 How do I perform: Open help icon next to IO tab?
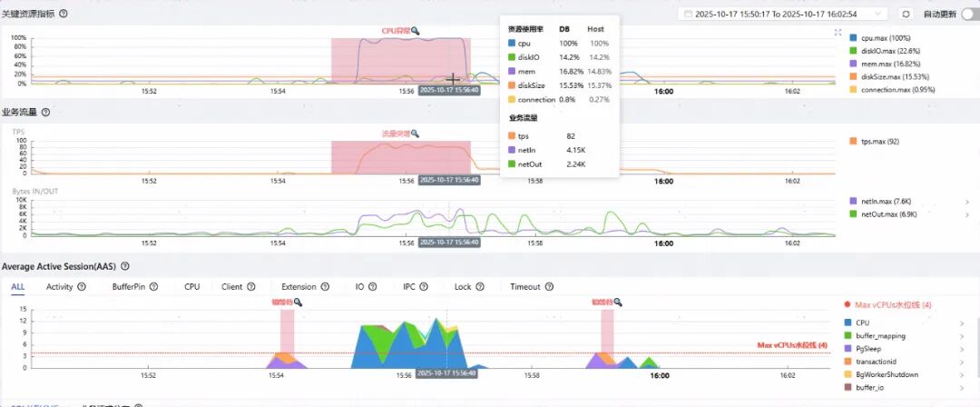373,287
